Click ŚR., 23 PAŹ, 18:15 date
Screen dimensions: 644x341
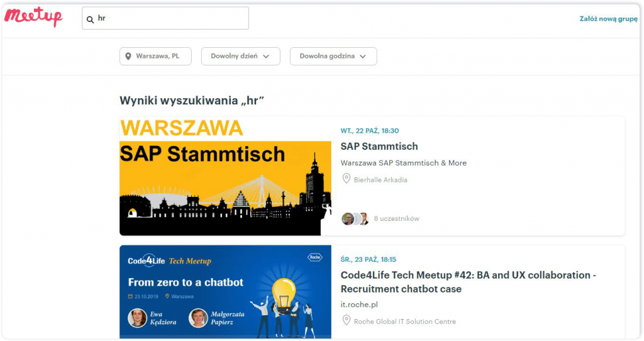coord(368,260)
